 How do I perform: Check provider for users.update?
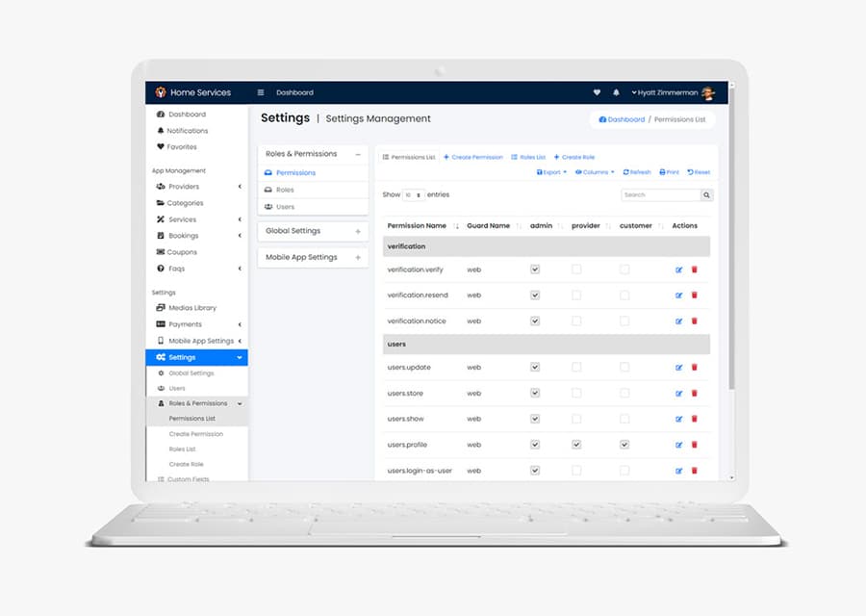pos(576,368)
